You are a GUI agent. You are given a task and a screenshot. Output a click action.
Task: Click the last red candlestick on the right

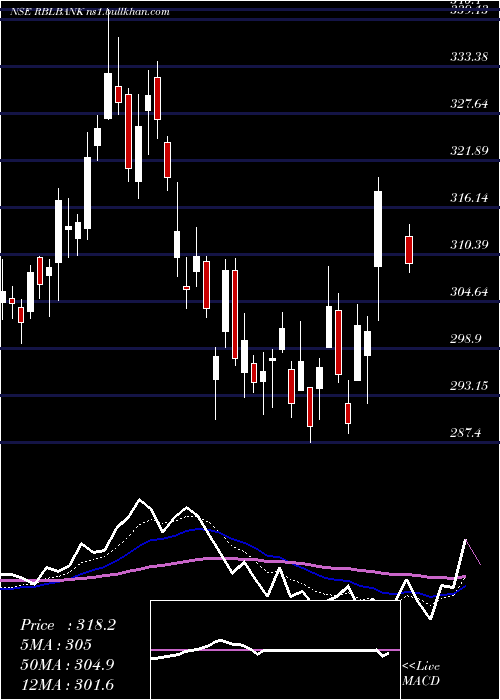click(409, 249)
